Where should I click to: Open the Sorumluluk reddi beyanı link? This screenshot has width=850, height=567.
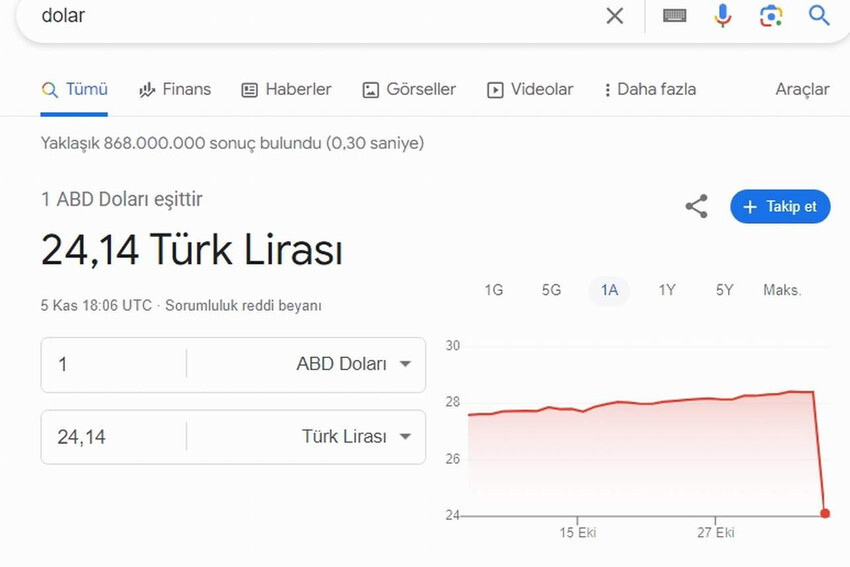tap(243, 306)
